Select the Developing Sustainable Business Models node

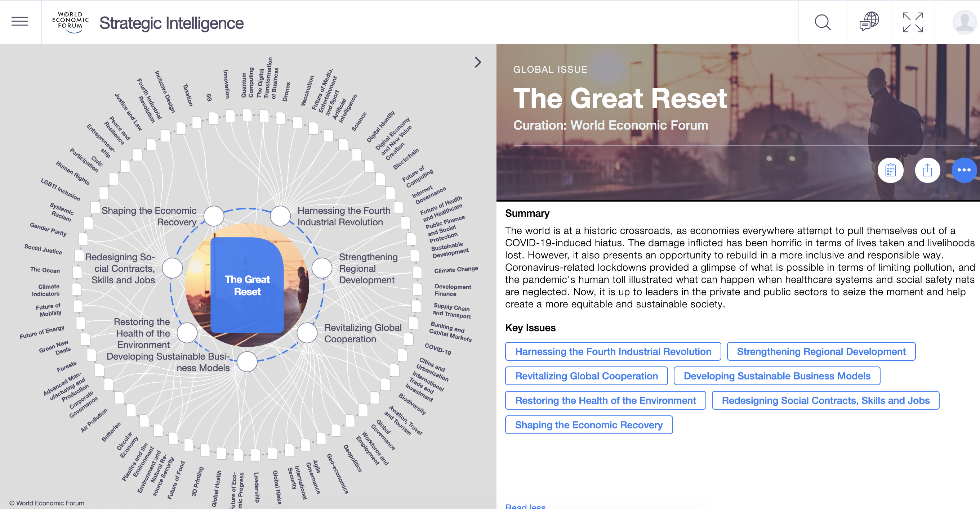[247, 361]
